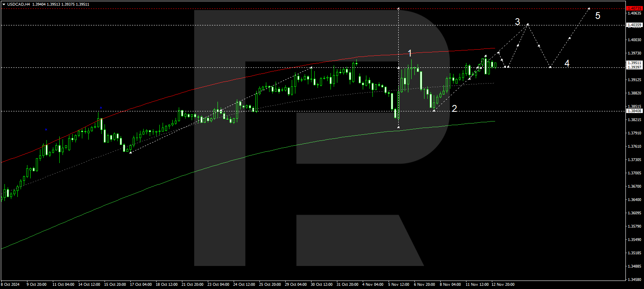Click the 1.35790 price axis value

point(635,226)
